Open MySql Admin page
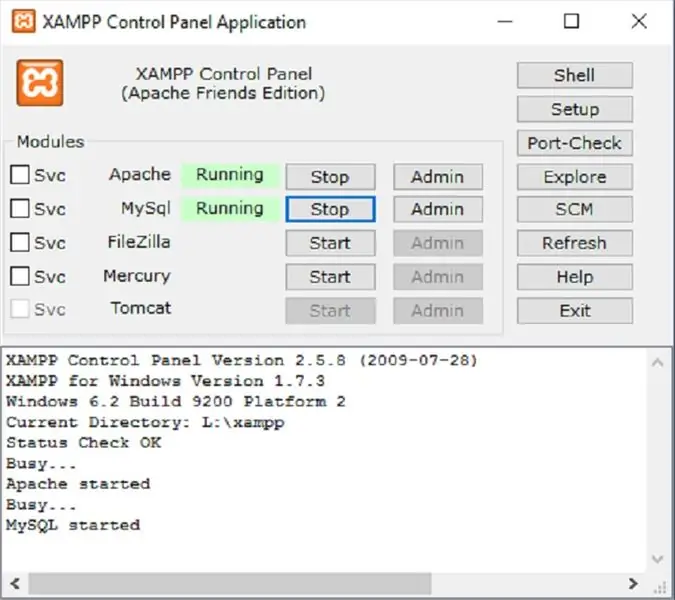 (x=438, y=209)
